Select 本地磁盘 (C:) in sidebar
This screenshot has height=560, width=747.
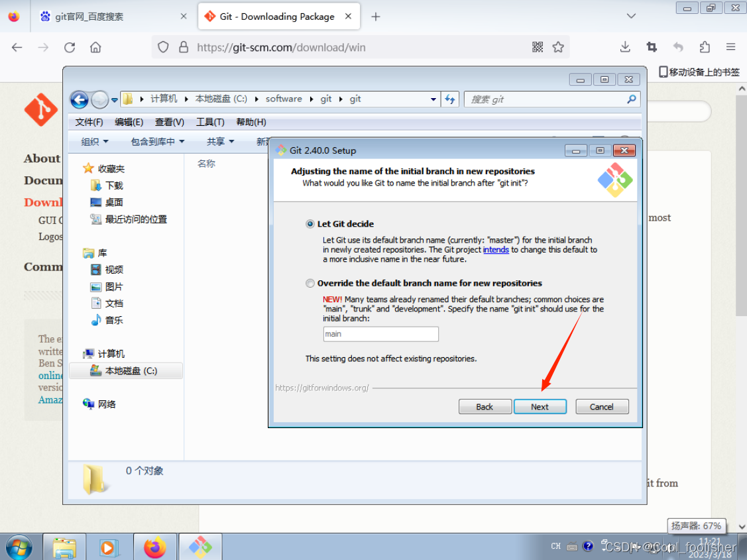pos(126,371)
